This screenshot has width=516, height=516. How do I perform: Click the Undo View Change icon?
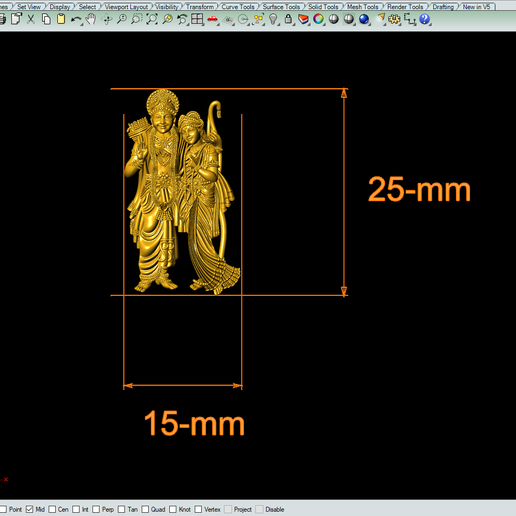[182, 19]
